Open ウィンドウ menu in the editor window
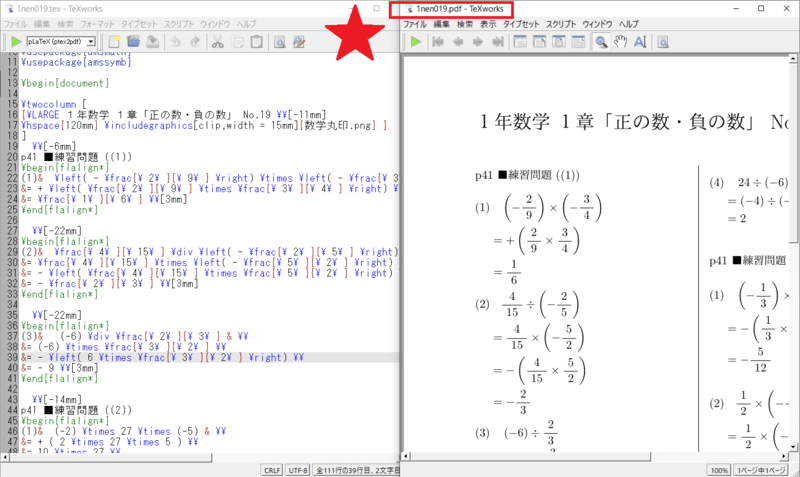Screen dimensions: 800x477 pos(215,24)
